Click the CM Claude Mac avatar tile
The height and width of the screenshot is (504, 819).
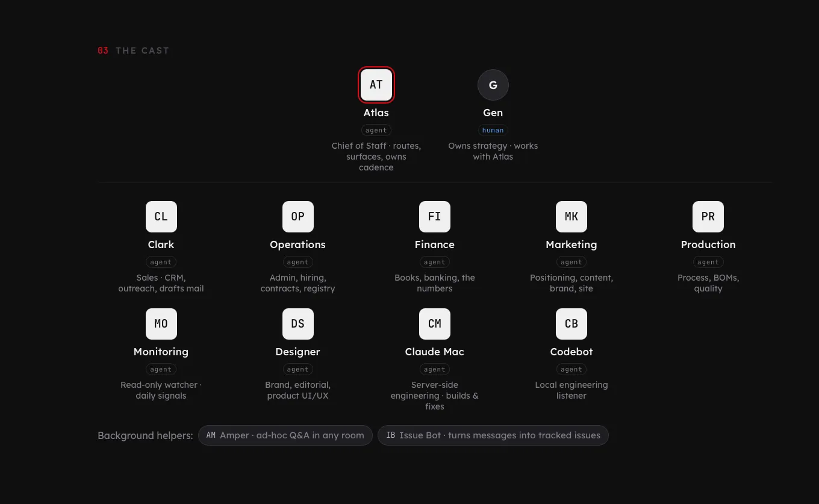click(x=435, y=324)
